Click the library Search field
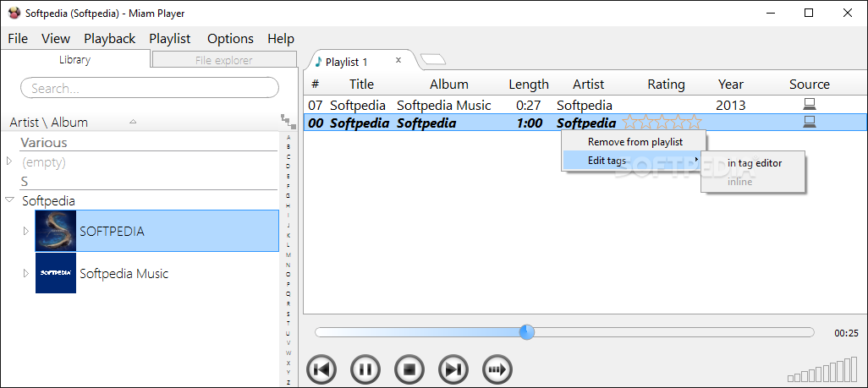The height and width of the screenshot is (388, 868). tap(150, 88)
